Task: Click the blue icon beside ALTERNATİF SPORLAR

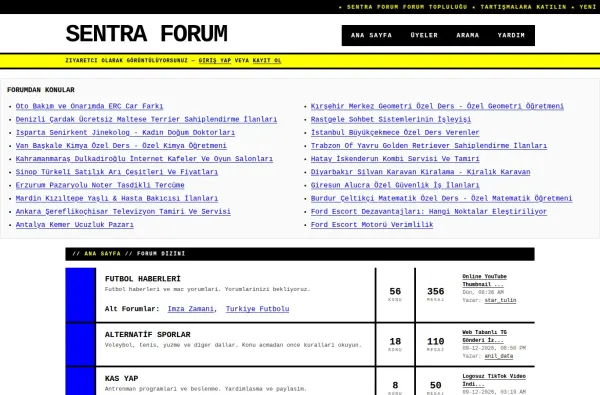Action: pyautogui.click(x=80, y=344)
